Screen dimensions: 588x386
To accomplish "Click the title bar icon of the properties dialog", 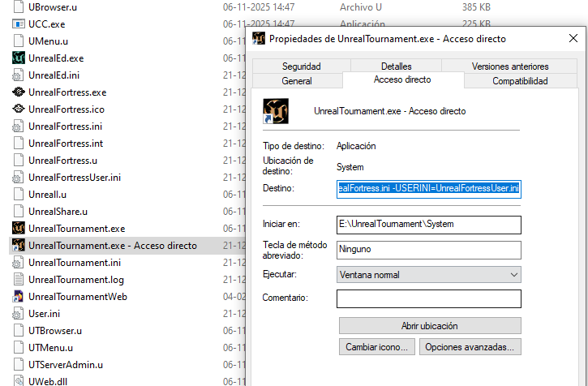I will point(259,39).
